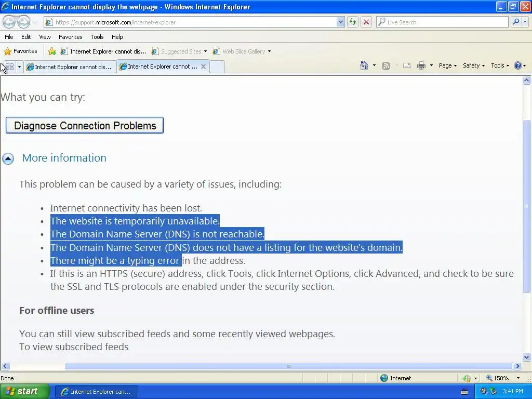
Task: Open the View menu
Action: [x=45, y=37]
